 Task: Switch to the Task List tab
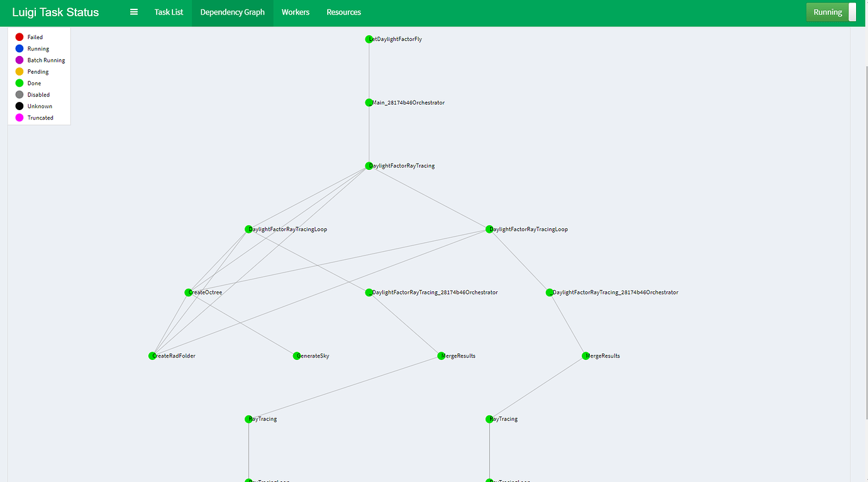coord(169,12)
